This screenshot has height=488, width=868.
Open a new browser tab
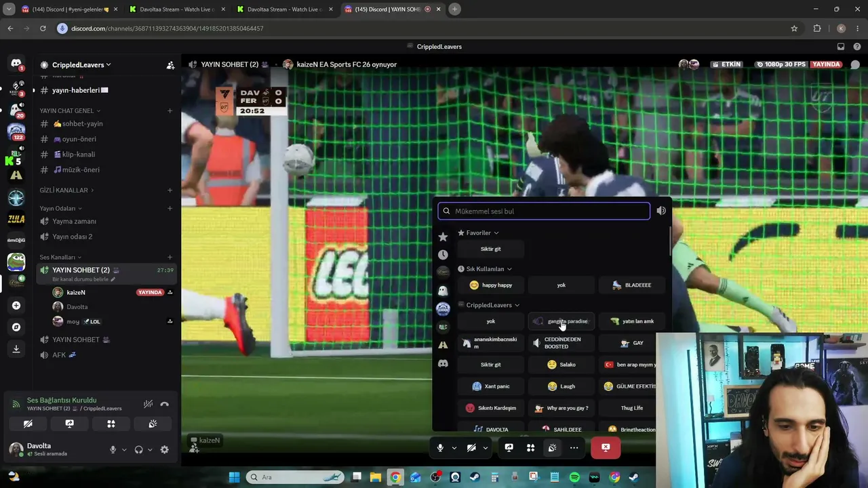(x=455, y=9)
